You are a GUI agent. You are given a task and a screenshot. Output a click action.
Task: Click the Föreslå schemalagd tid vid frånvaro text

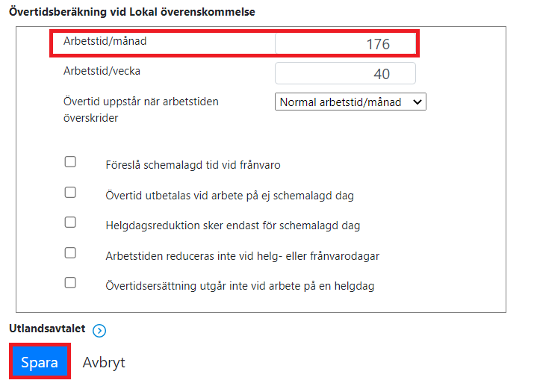click(193, 165)
